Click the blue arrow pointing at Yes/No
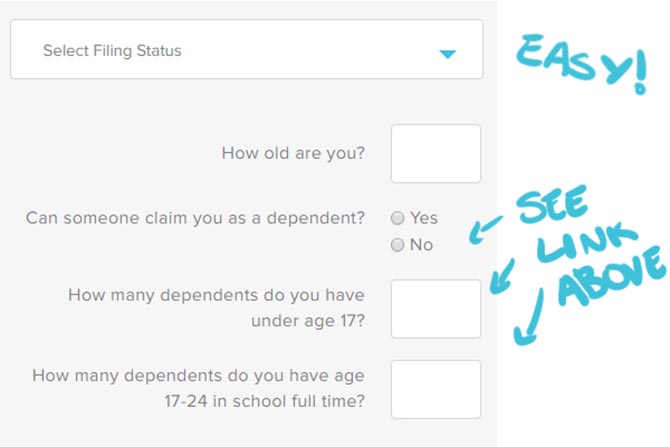This screenshot has height=447, width=670. pyautogui.click(x=485, y=229)
